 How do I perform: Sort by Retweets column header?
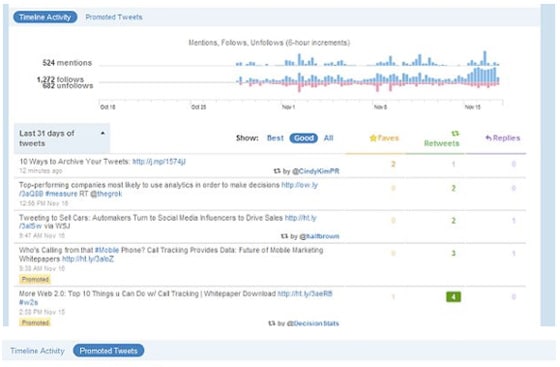[x=442, y=143]
